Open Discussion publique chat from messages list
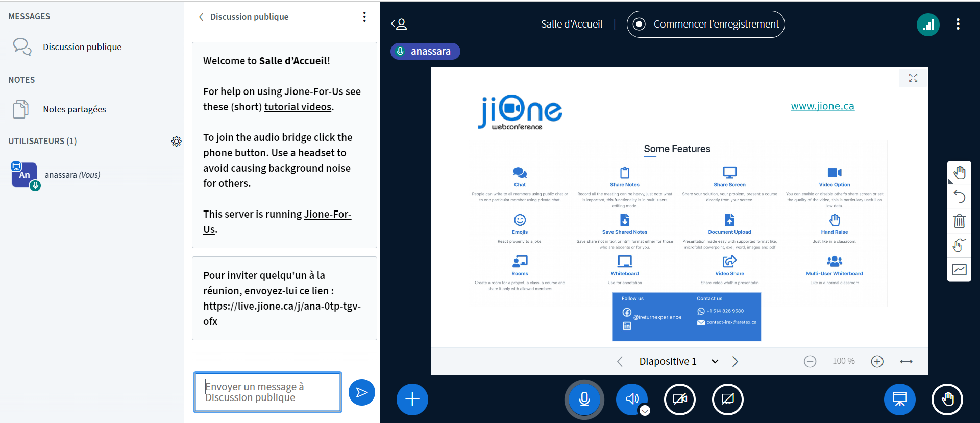This screenshot has height=423, width=980. [x=92, y=47]
